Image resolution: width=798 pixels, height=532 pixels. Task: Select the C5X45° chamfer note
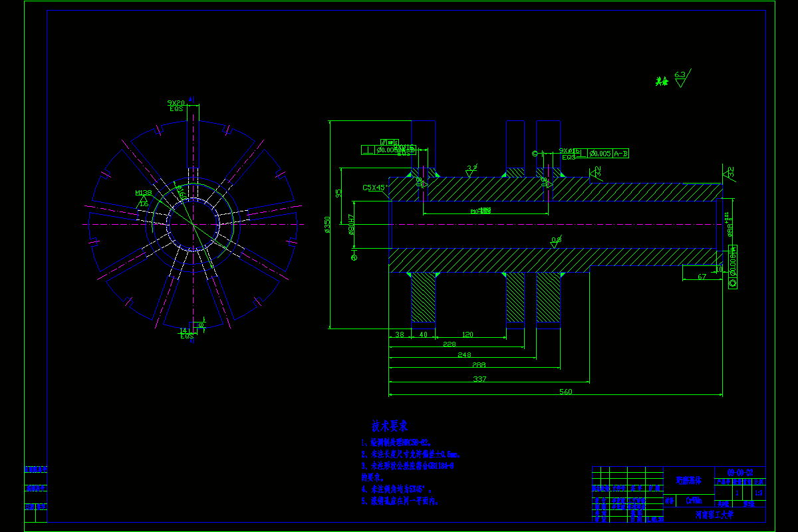(374, 188)
